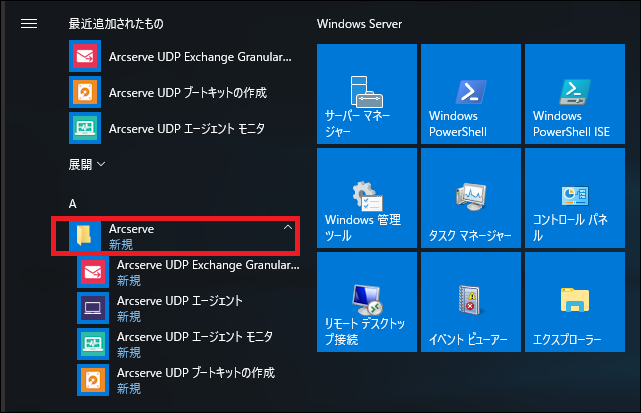Screen dimensions: 641x413
Task: Select Arcserve UDP エージェント モニタ text in recent list
Action: (187, 128)
